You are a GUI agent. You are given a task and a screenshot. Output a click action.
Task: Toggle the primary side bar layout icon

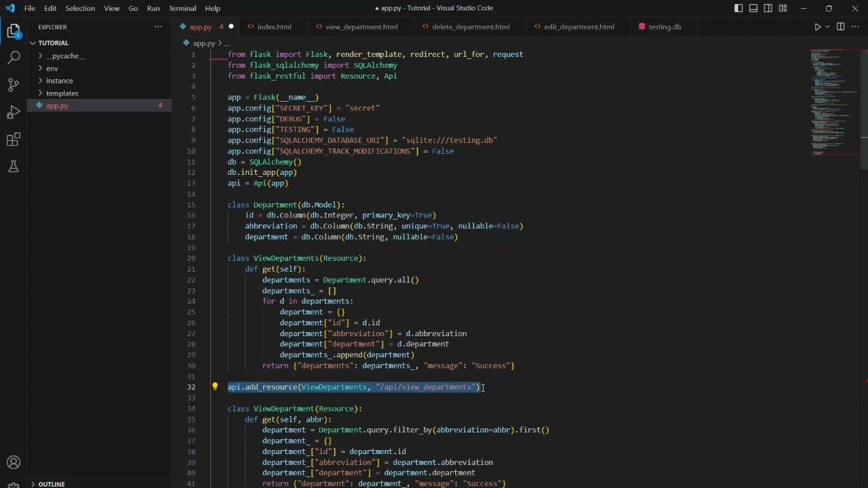pos(738,8)
